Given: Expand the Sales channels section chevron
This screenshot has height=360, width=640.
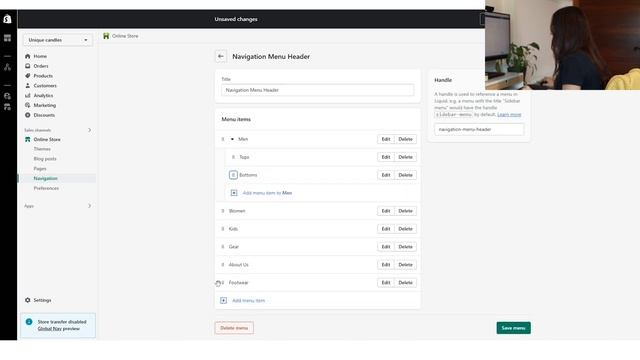Looking at the screenshot, I should tap(89, 130).
